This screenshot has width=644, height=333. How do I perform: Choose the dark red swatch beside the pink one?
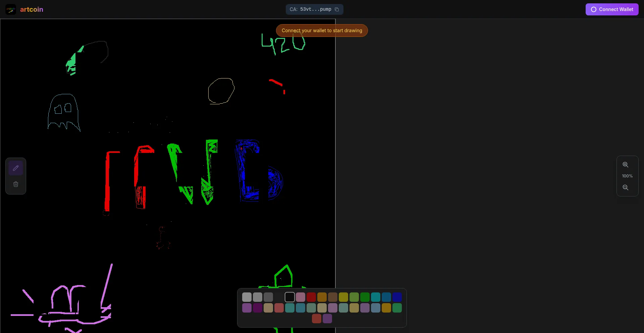click(311, 297)
